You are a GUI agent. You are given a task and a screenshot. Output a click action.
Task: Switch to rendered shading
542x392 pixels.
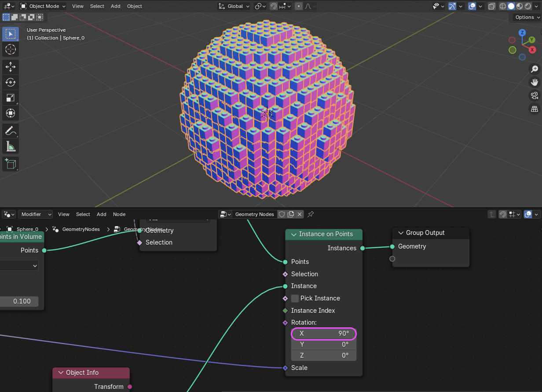527,6
